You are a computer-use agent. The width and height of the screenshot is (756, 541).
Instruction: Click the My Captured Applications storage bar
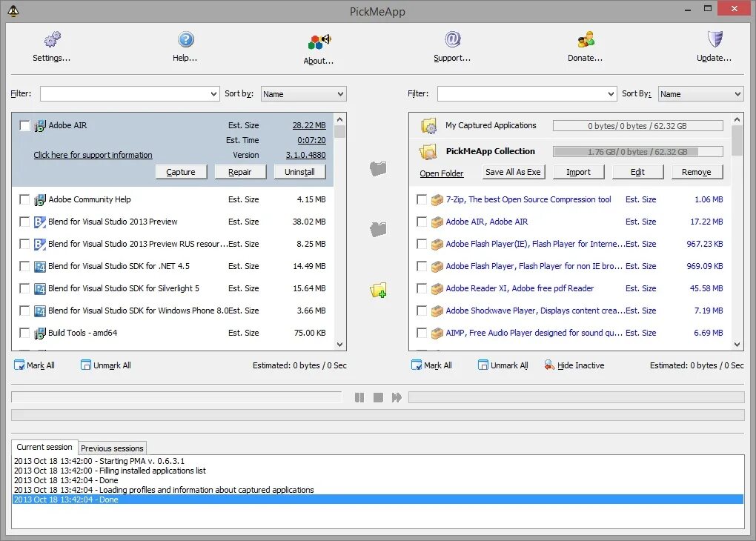(638, 126)
